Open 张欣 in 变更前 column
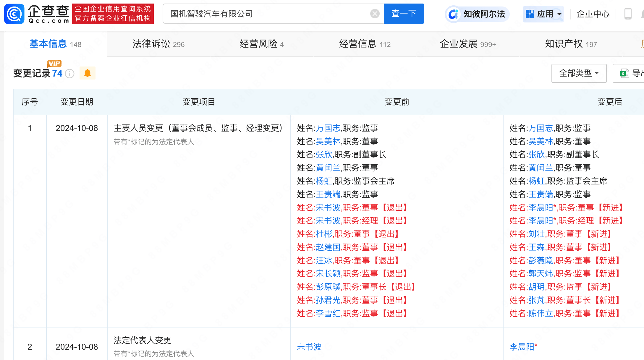The width and height of the screenshot is (644, 360). coord(324,154)
